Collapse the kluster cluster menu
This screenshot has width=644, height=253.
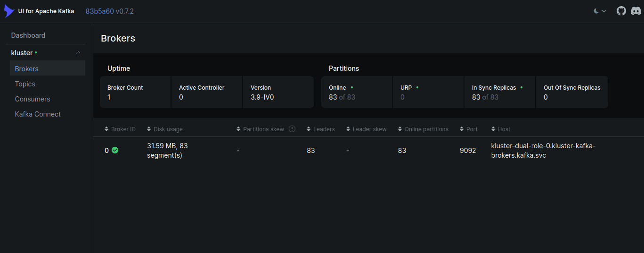[x=78, y=53]
